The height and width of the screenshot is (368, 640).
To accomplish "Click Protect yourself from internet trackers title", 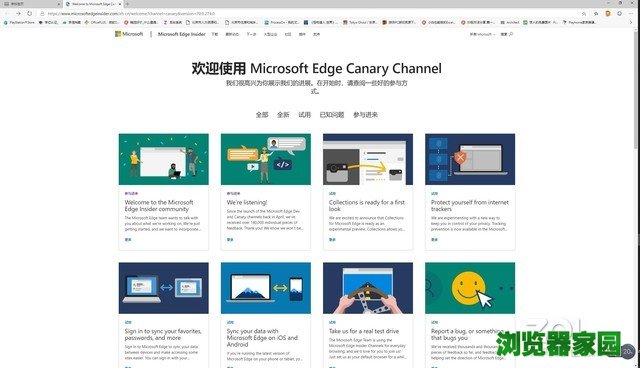I will [470, 206].
